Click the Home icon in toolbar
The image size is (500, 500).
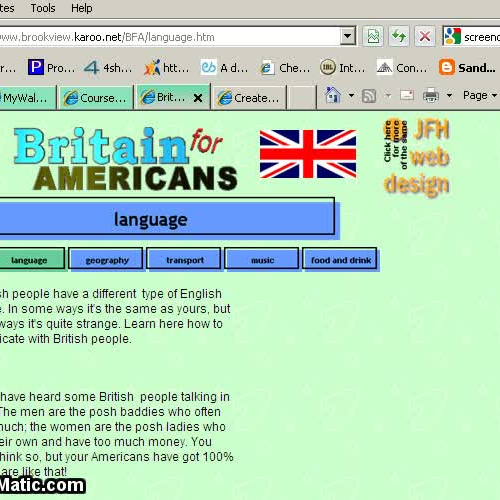(333, 95)
